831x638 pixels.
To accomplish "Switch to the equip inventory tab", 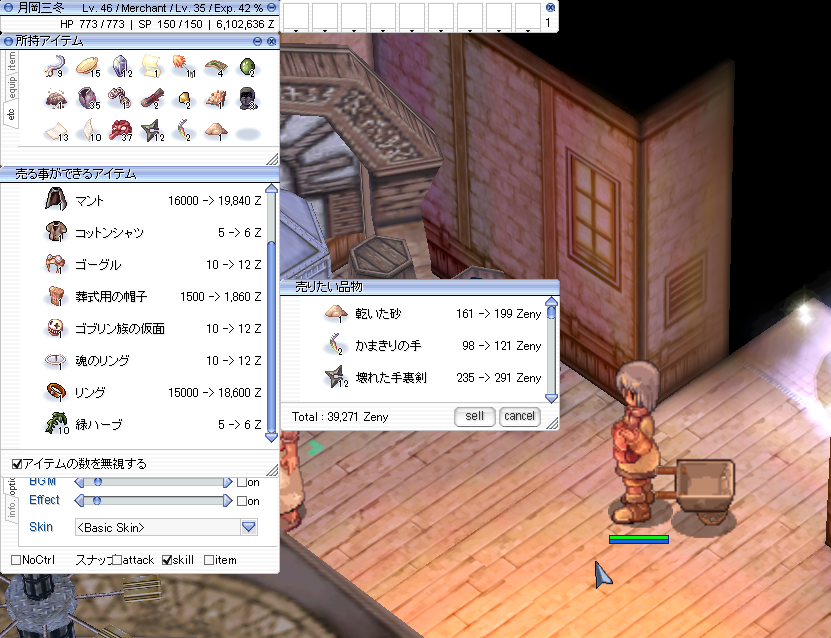I will 12,86.
